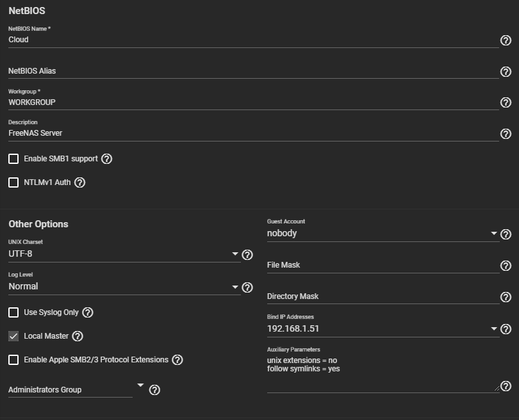The image size is (519, 420).
Task: Uncheck the Local Master checkbox
Action: coord(13,336)
